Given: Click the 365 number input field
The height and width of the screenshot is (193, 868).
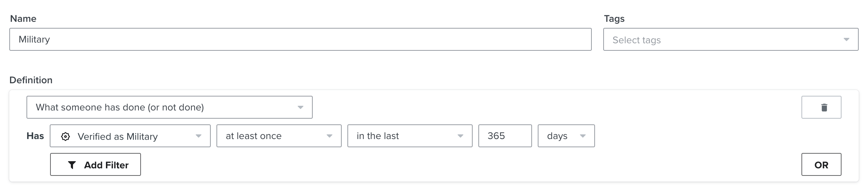Looking at the screenshot, I should [505, 136].
